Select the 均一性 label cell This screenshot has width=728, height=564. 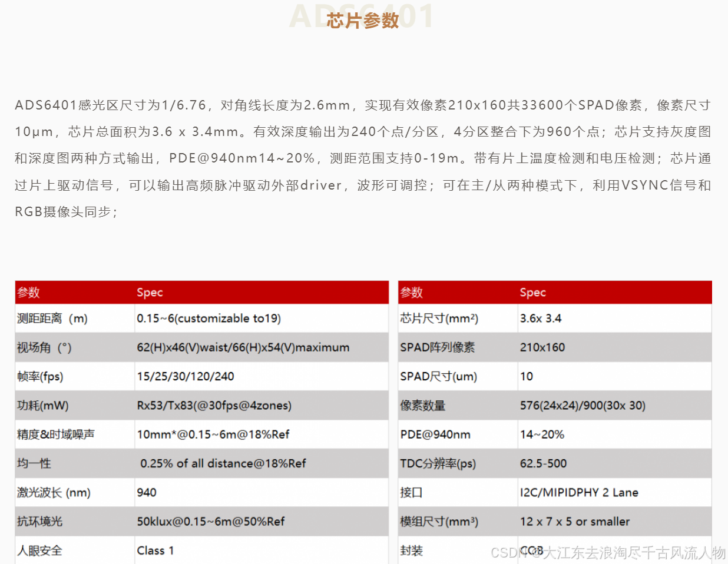click(x=75, y=463)
